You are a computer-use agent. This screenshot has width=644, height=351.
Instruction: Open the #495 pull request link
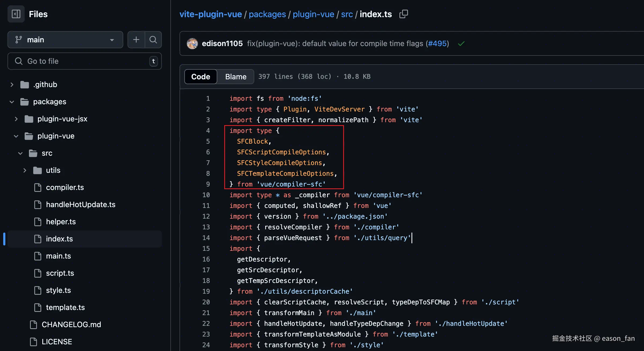(437, 43)
